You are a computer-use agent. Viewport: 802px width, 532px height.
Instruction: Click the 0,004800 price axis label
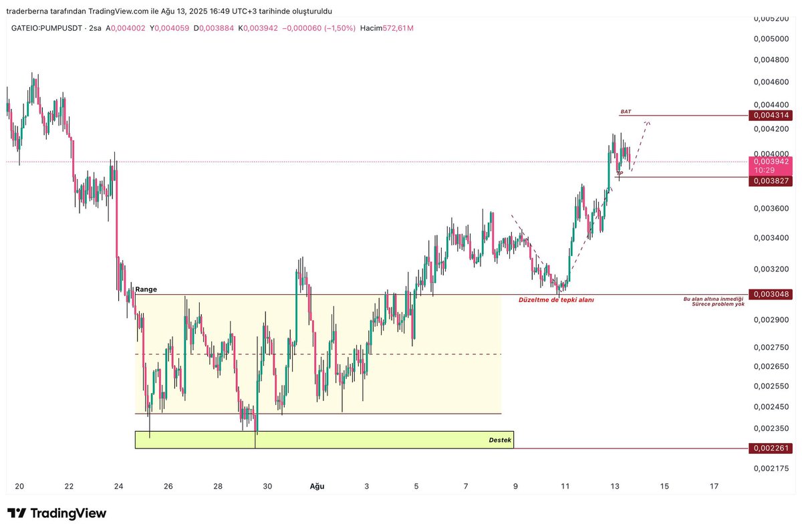[x=771, y=59]
